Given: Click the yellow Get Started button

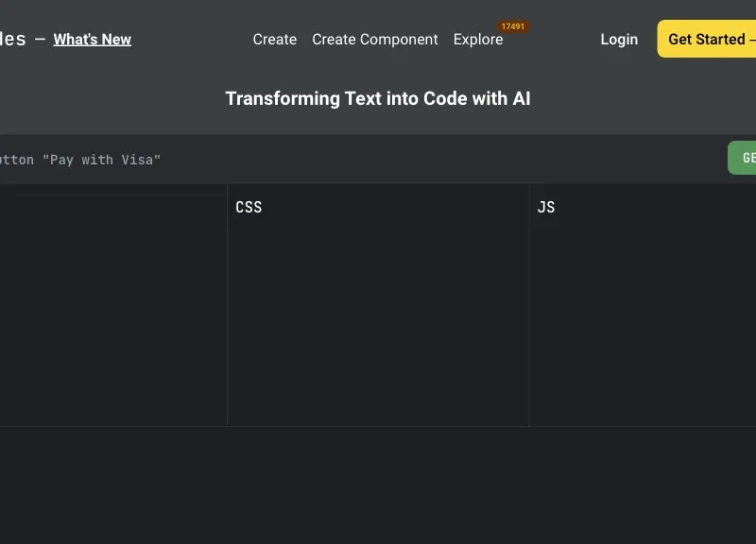Looking at the screenshot, I should point(707,39).
